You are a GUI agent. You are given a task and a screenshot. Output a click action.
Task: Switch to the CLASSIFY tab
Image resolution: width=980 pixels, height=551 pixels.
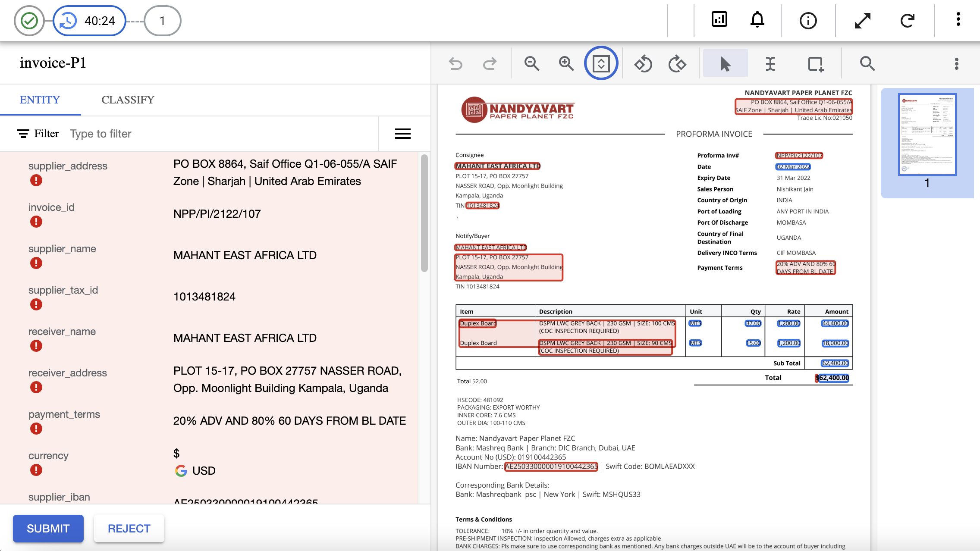click(127, 100)
